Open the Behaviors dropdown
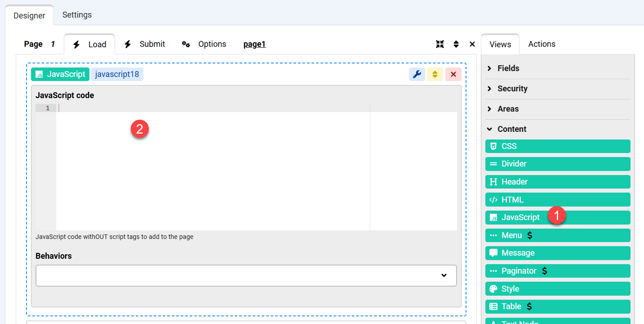 pyautogui.click(x=246, y=275)
